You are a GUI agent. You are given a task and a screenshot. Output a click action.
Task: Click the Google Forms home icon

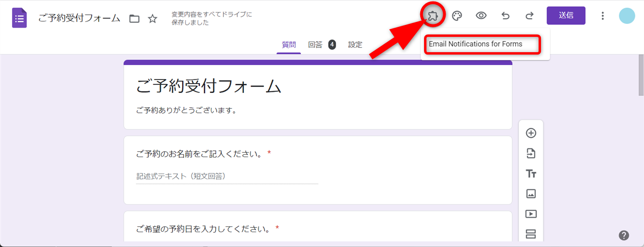[x=20, y=19]
